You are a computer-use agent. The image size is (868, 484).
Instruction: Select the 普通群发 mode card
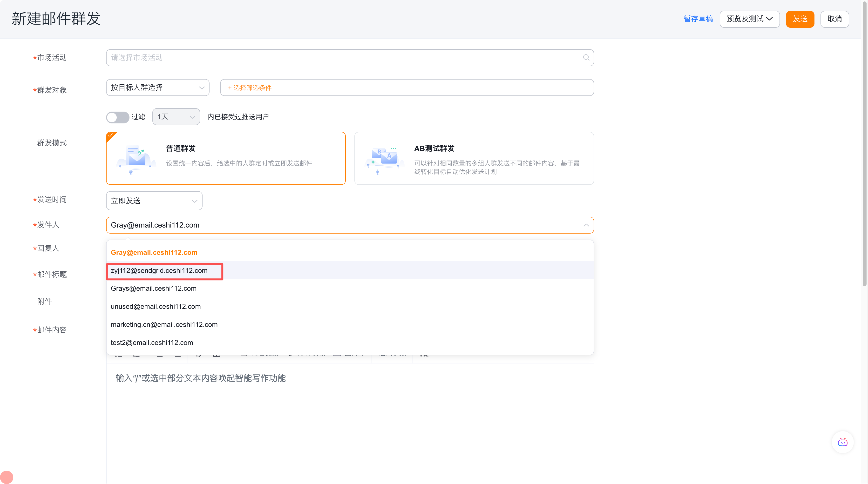pos(226,158)
